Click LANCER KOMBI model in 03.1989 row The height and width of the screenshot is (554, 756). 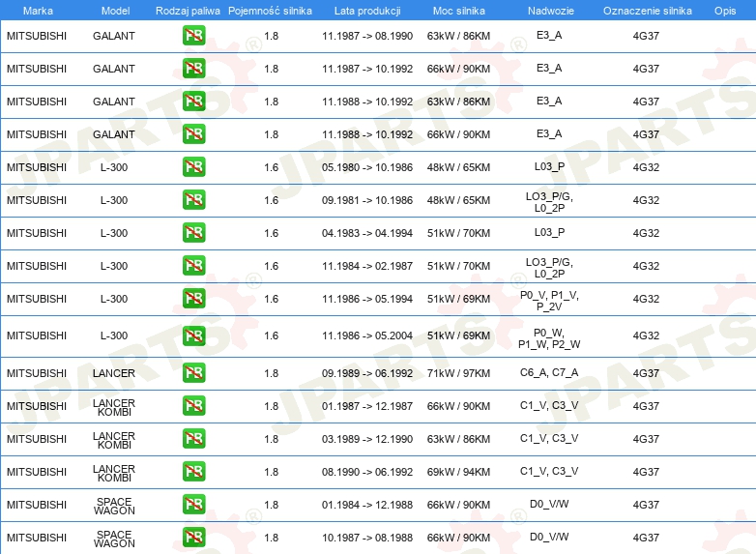pos(114,440)
